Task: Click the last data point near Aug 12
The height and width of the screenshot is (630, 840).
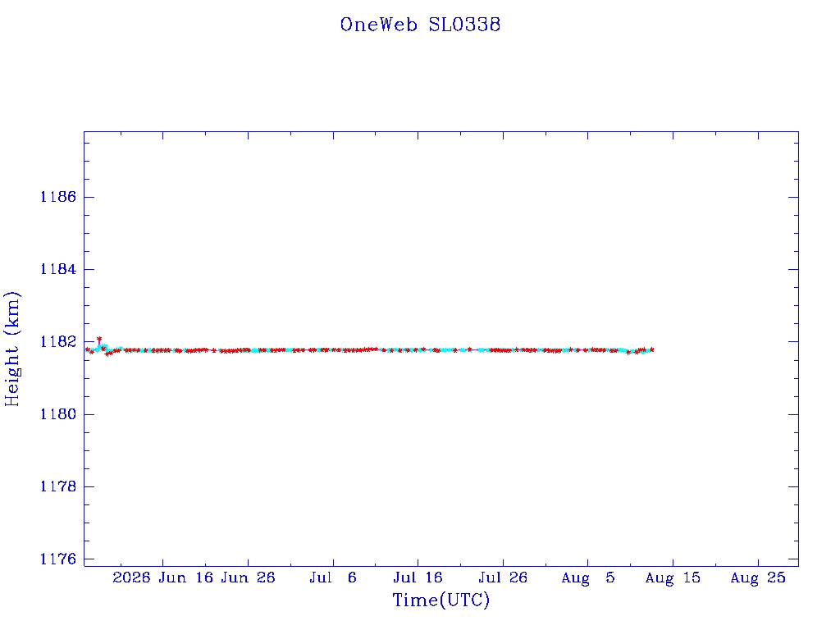Action: pyautogui.click(x=651, y=349)
